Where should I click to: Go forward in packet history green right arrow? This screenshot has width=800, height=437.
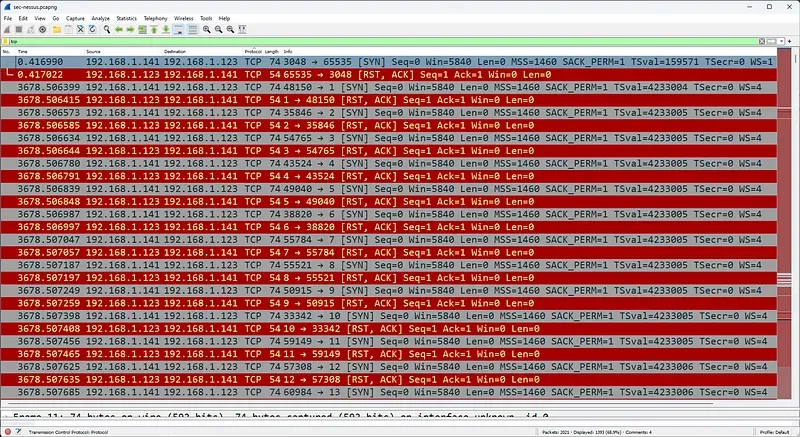tap(131, 30)
